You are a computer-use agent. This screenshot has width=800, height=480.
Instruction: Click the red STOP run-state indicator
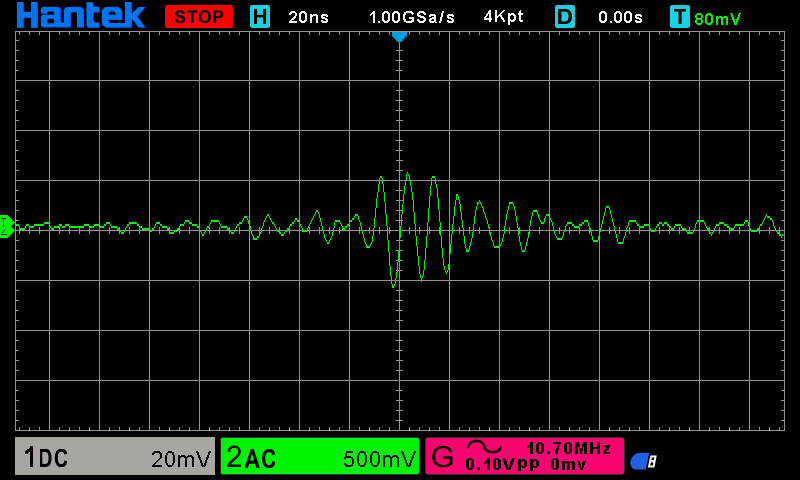click(x=199, y=17)
